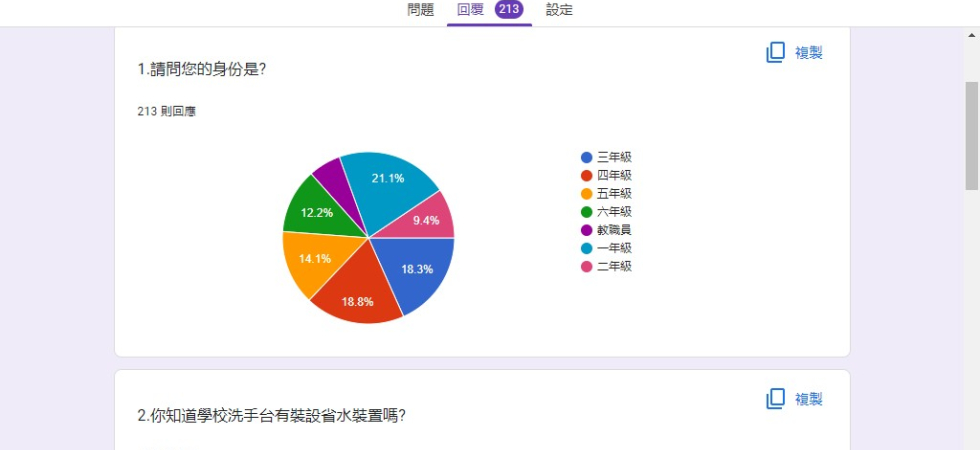This screenshot has height=450, width=980.
Task: Switch to the 回覆 tab
Action: tap(470, 10)
